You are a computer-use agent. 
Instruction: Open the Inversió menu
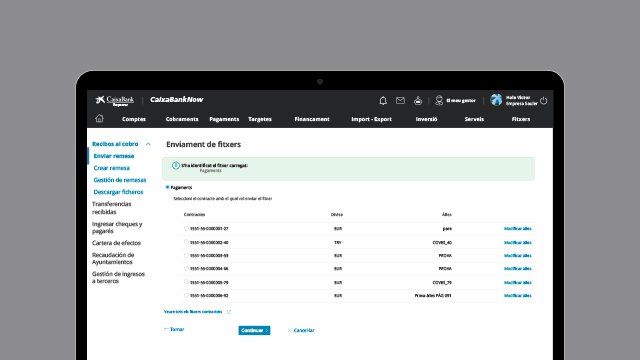click(427, 119)
